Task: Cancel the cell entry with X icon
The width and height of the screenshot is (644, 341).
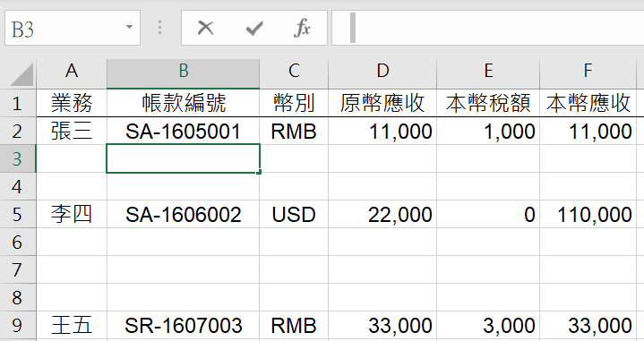Action: (x=205, y=29)
